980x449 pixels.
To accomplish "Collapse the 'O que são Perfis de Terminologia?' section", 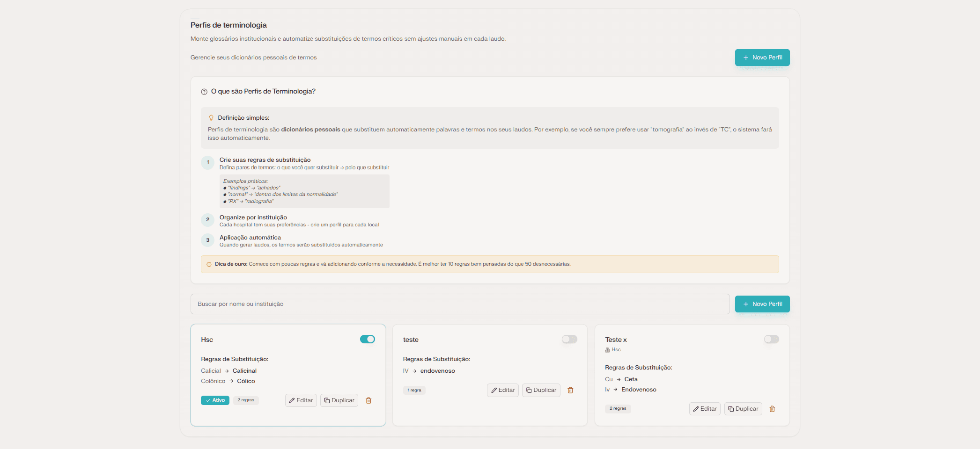I will [x=263, y=92].
